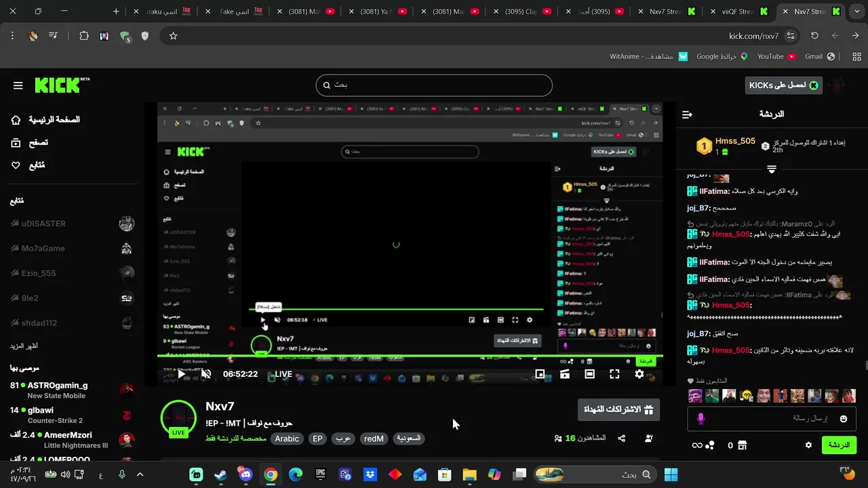
Task: Open the Windows Start button
Action: click(x=671, y=474)
